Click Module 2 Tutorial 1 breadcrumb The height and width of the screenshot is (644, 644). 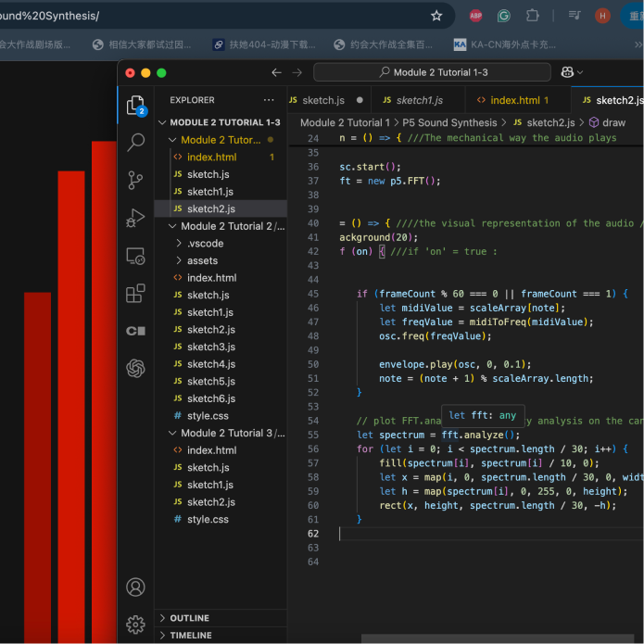pos(345,122)
